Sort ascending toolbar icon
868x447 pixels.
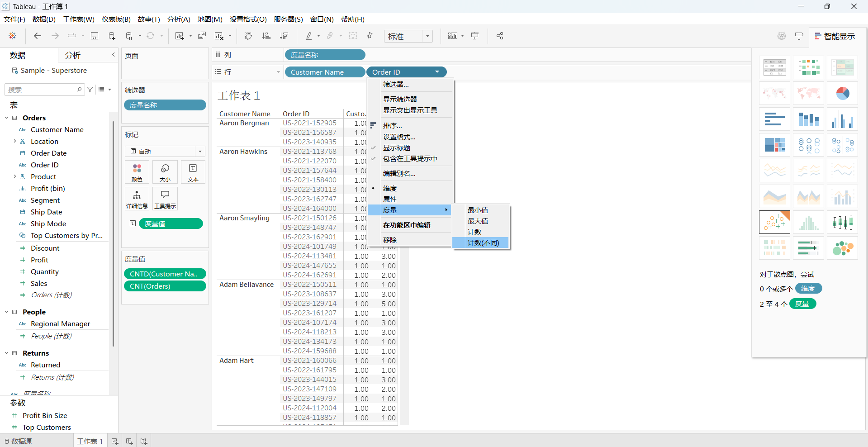coord(266,36)
